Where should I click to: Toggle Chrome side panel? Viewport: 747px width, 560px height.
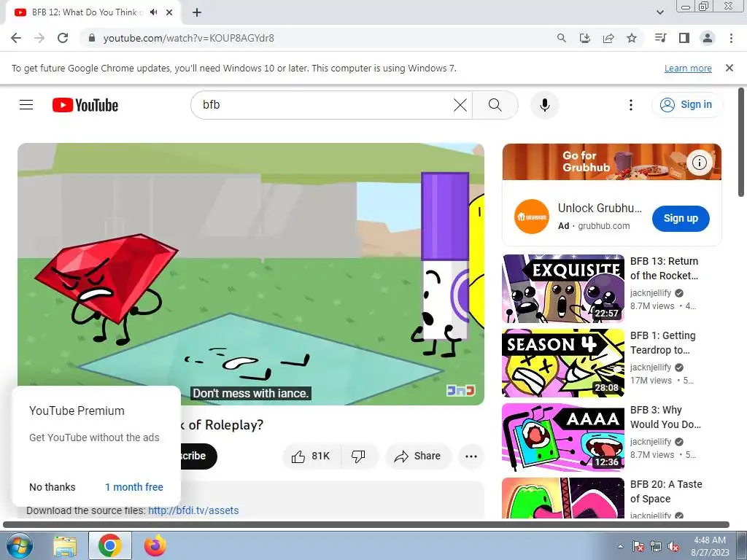[684, 38]
